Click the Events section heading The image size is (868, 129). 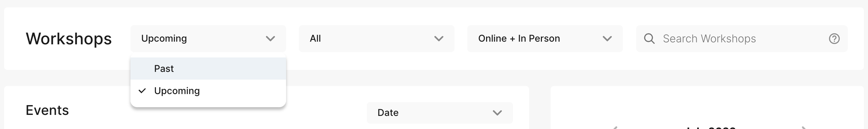(47, 110)
